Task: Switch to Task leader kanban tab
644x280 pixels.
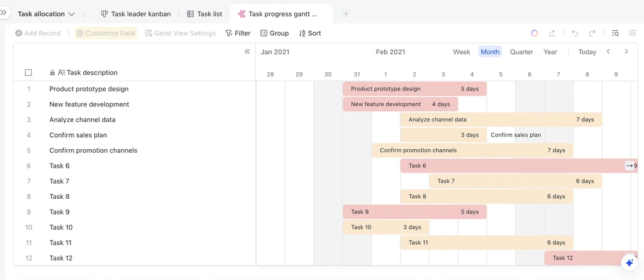Action: tap(136, 14)
